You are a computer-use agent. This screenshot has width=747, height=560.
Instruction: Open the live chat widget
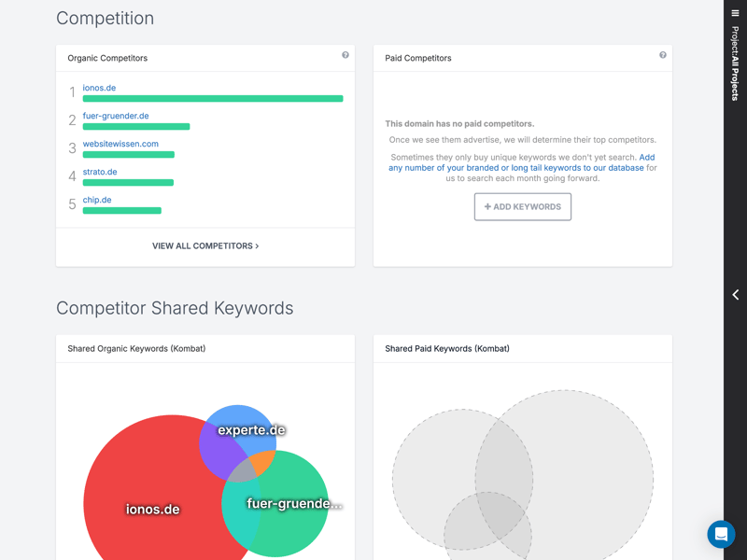click(x=721, y=534)
